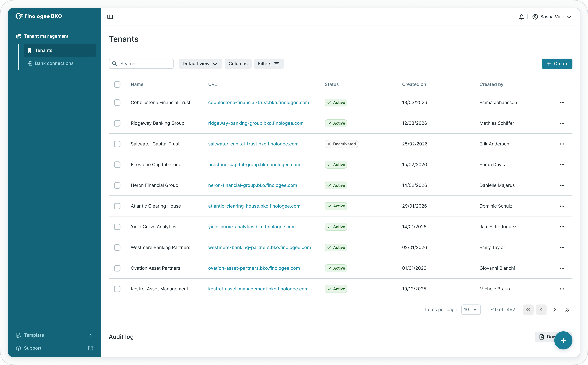Click the Deactivated status badge for Saltwater
Viewport: 588px width, 365px height.
point(341,144)
